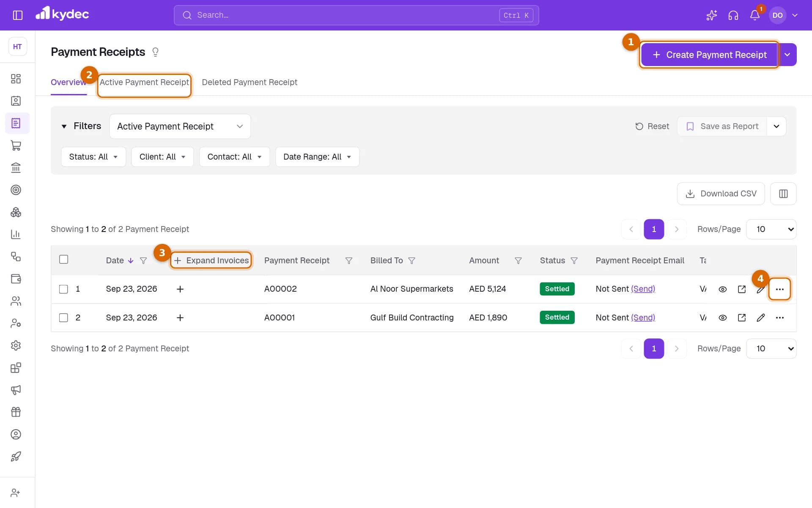Open the Client: All dropdown
812x508 pixels.
click(x=162, y=157)
